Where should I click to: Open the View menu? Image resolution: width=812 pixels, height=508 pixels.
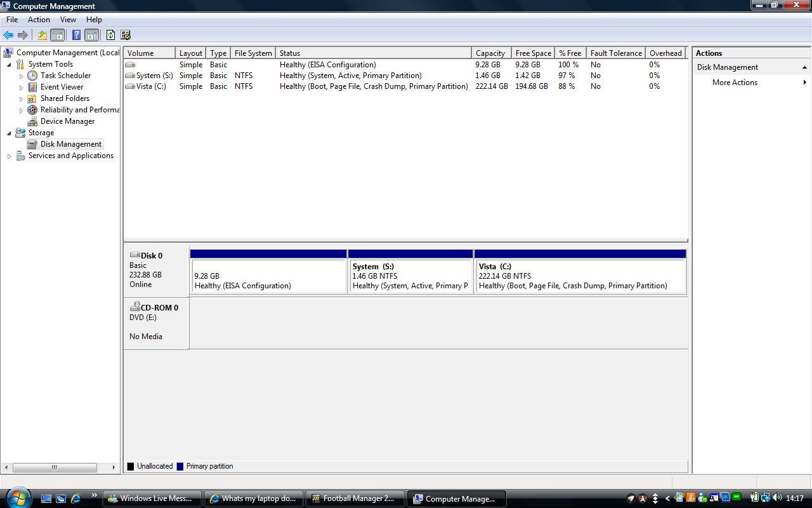pyautogui.click(x=68, y=20)
